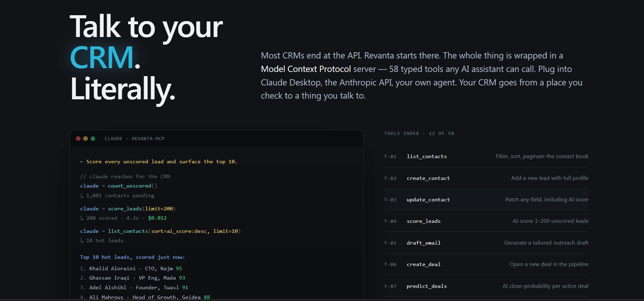Click the Ghassan Iraqi lead row
The height and width of the screenshot is (301, 644).
[x=133, y=278]
